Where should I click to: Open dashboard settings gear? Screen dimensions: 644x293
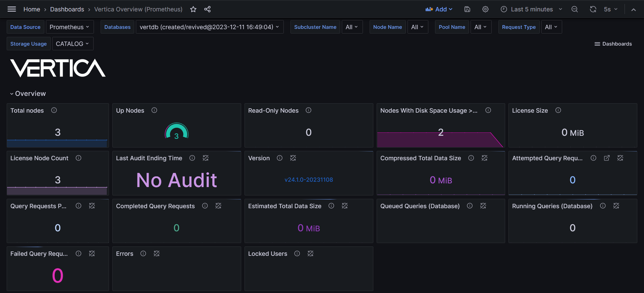tap(485, 9)
